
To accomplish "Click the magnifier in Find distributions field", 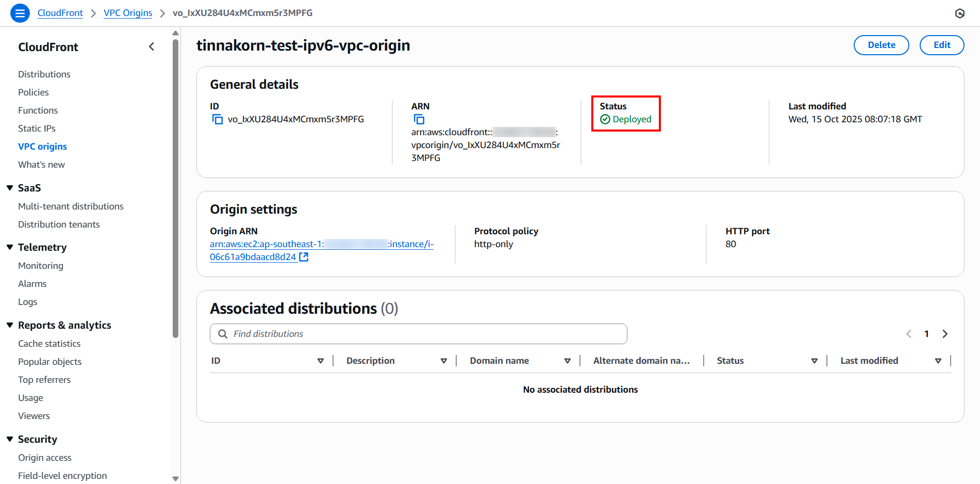I will 222,334.
